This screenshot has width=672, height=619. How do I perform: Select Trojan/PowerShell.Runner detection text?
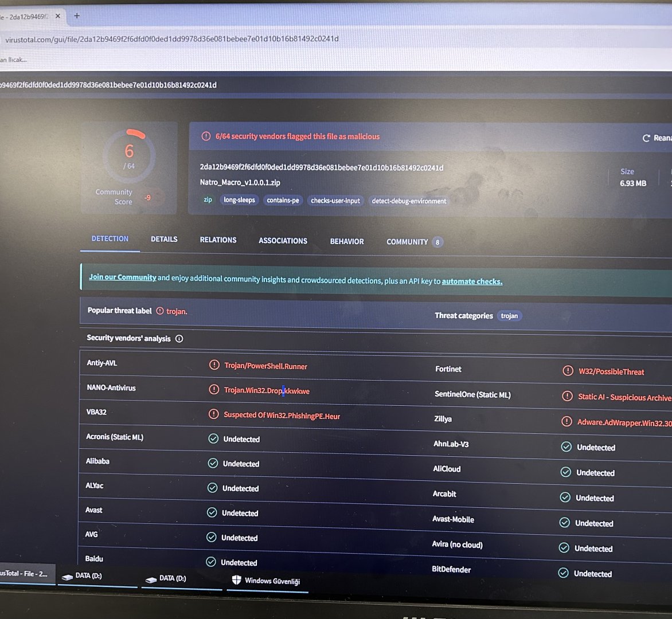click(265, 366)
